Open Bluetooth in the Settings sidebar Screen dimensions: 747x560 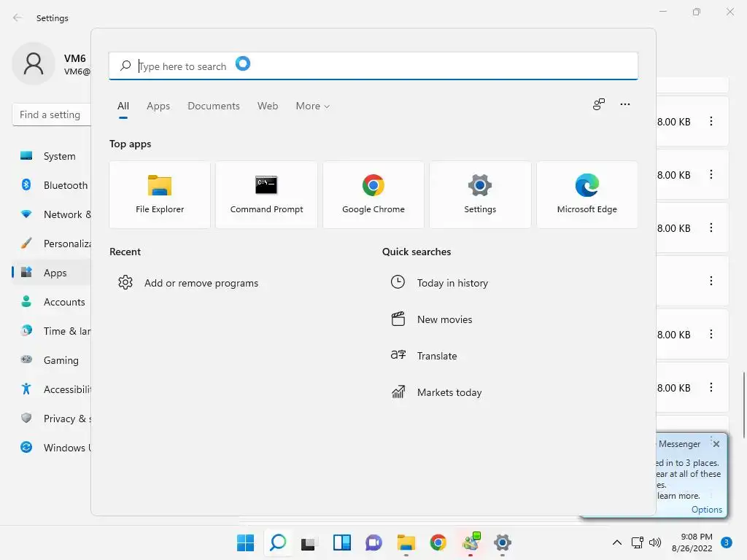[x=52, y=185]
